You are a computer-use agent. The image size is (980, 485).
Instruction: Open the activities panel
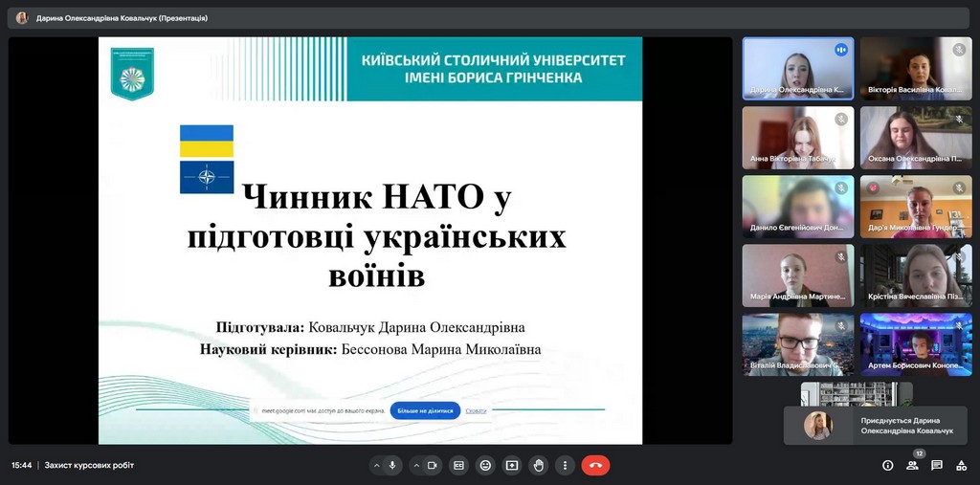click(x=961, y=465)
